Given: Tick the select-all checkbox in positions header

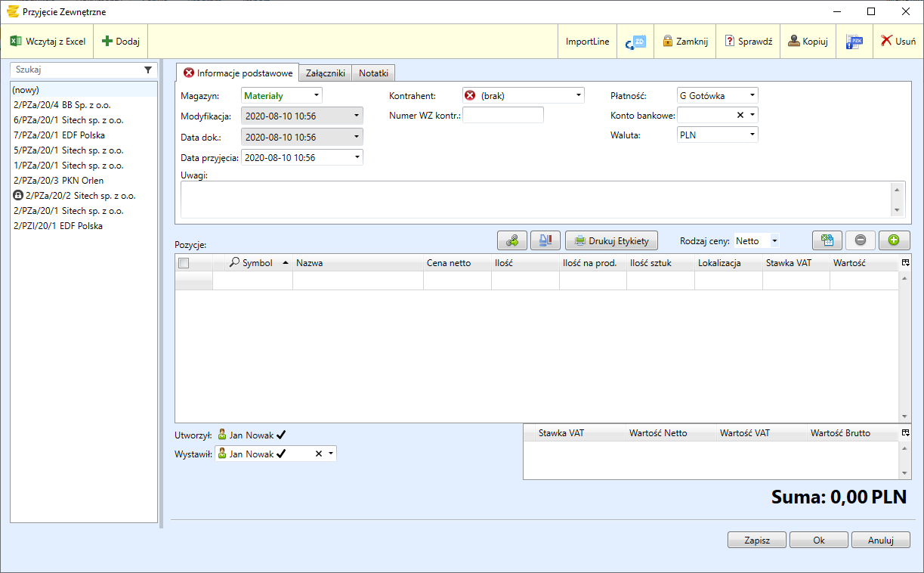Looking at the screenshot, I should [x=184, y=263].
